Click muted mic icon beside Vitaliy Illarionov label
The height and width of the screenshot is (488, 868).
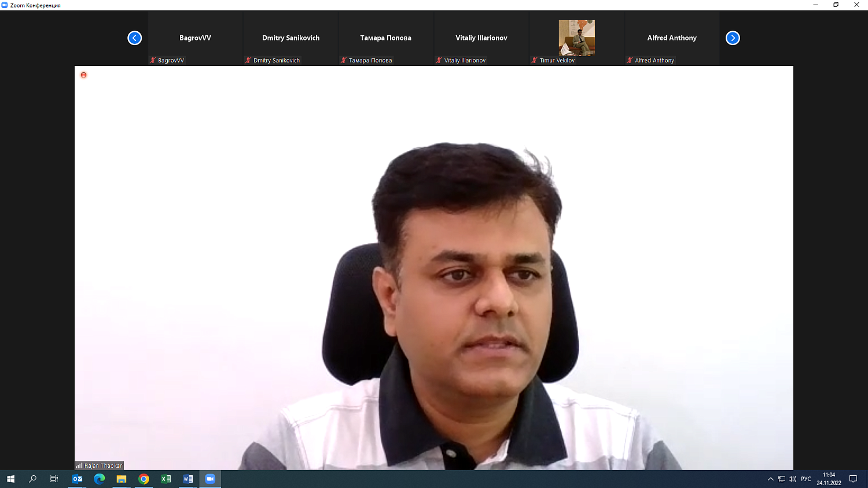439,60
